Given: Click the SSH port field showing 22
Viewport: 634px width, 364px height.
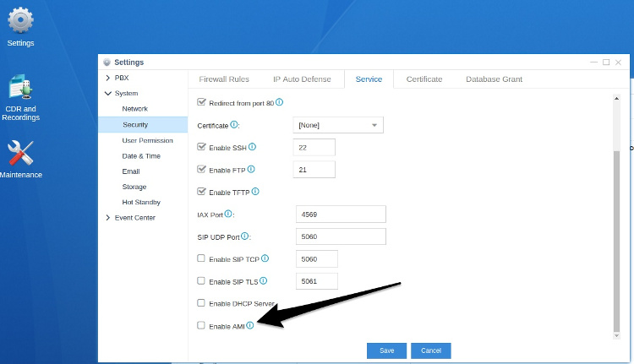Looking at the screenshot, I should (x=314, y=148).
